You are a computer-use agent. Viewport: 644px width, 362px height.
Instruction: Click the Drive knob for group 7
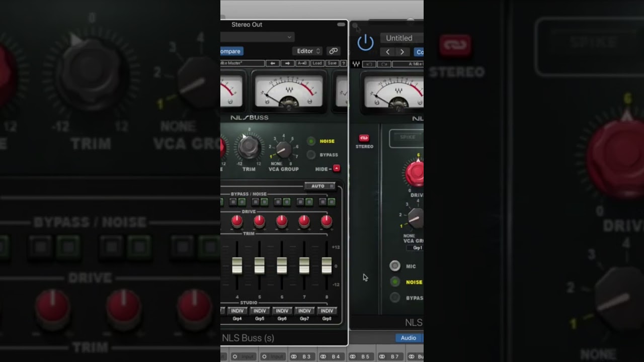coord(304,220)
